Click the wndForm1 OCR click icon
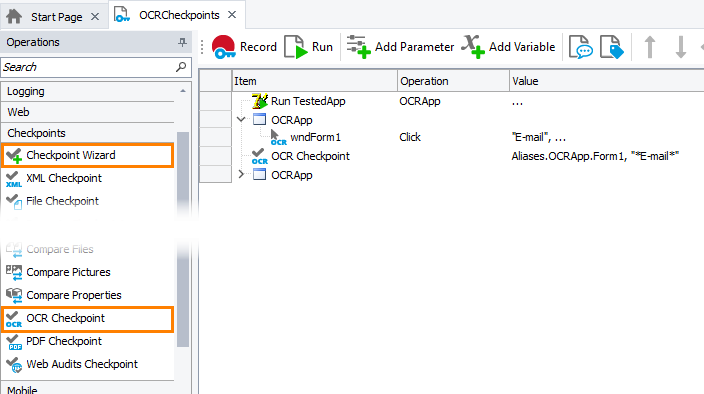Image resolution: width=704 pixels, height=394 pixels. [278, 138]
